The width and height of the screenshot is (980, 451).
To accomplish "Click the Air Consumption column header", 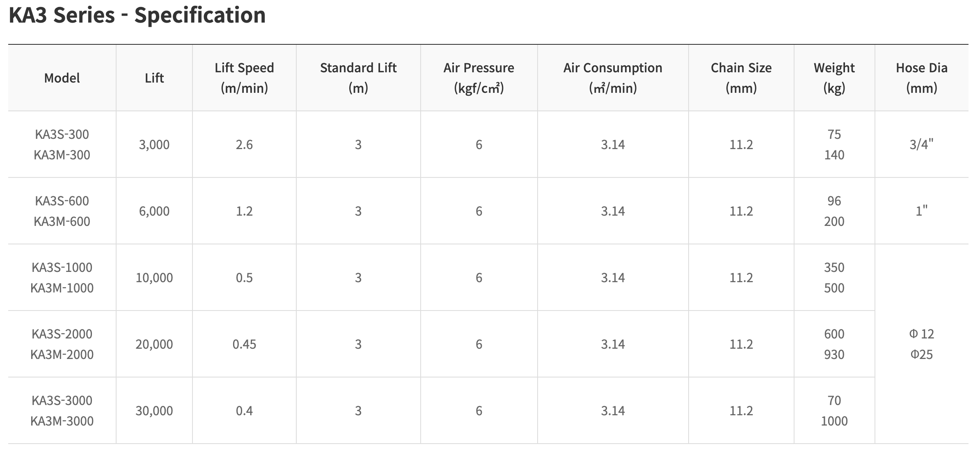I will click(x=613, y=78).
